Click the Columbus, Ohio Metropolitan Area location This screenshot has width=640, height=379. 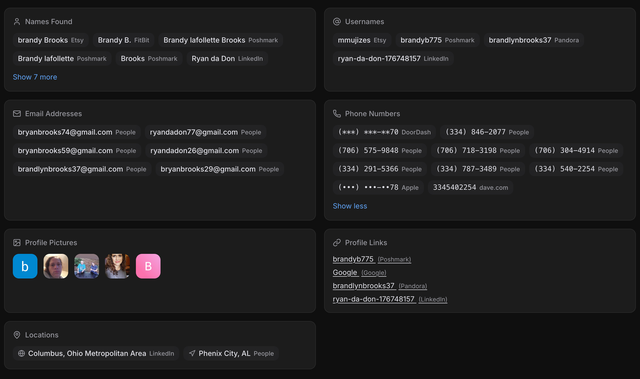click(x=96, y=354)
